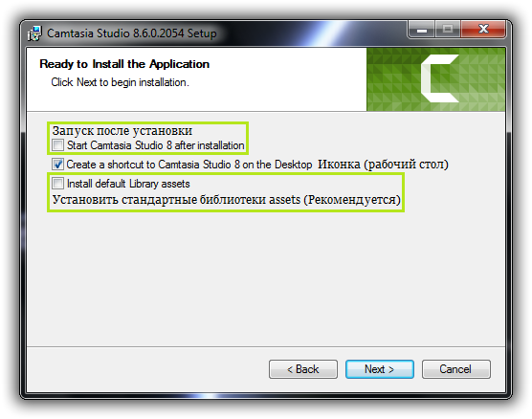Click the 'Camtasia Studio 8.6.0.2054 Setup' title text
Image resolution: width=532 pixels, height=419 pixels.
point(132,33)
